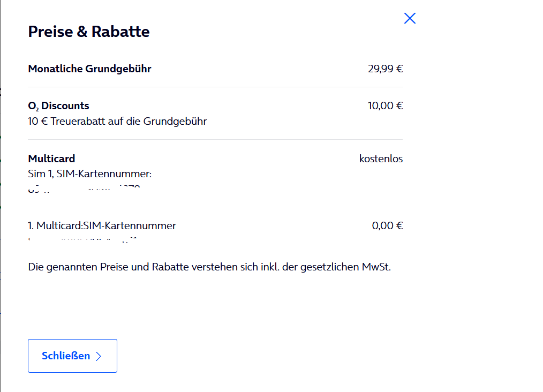Image resolution: width=543 pixels, height=392 pixels.
Task: Click the kostenlos price label
Action: pos(381,159)
